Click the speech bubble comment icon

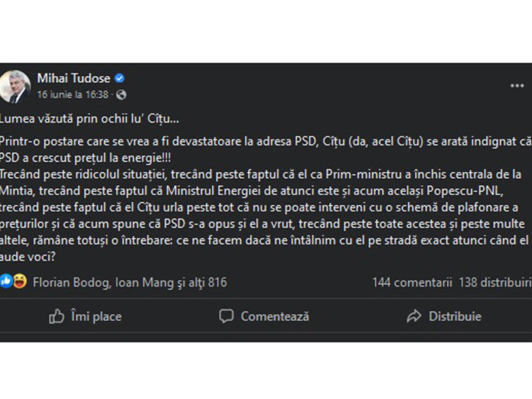(x=226, y=316)
